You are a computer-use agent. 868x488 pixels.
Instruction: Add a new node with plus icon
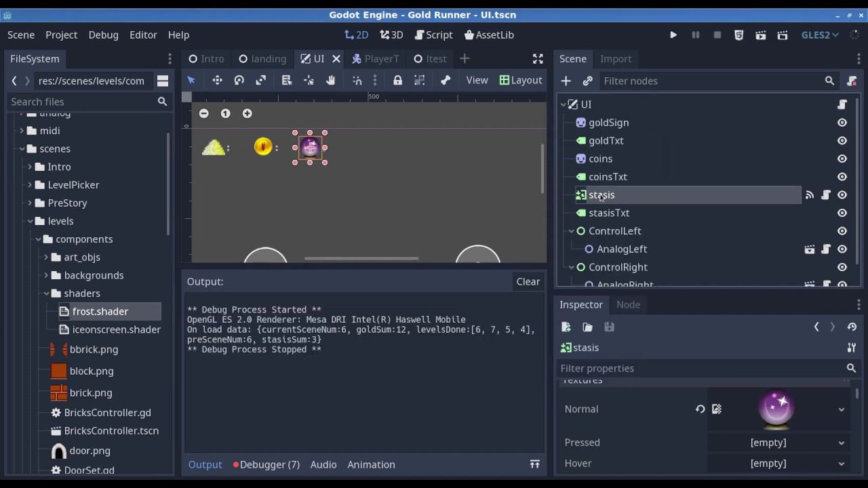coord(566,81)
